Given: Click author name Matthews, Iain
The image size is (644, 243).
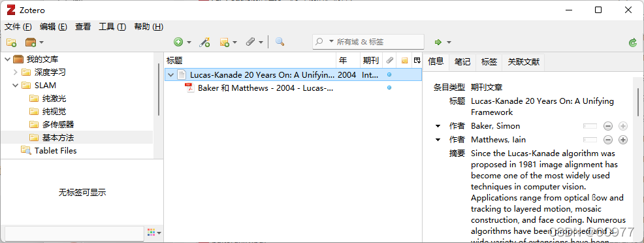Looking at the screenshot, I should pyautogui.click(x=498, y=140).
